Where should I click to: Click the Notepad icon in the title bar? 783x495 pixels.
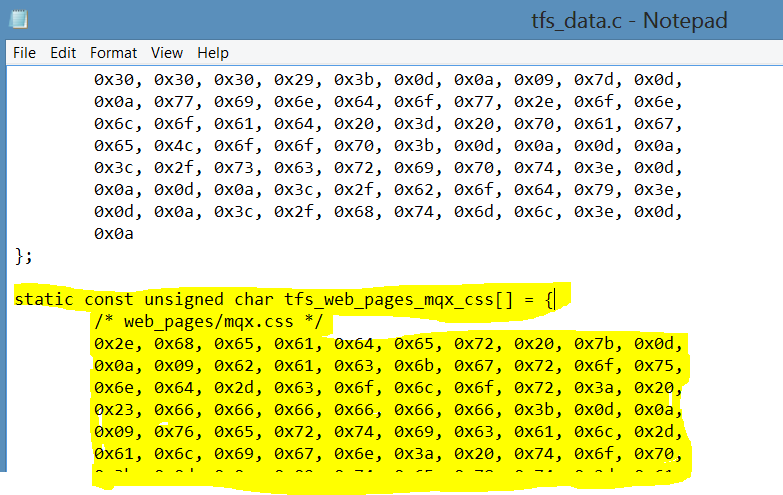click(x=18, y=19)
